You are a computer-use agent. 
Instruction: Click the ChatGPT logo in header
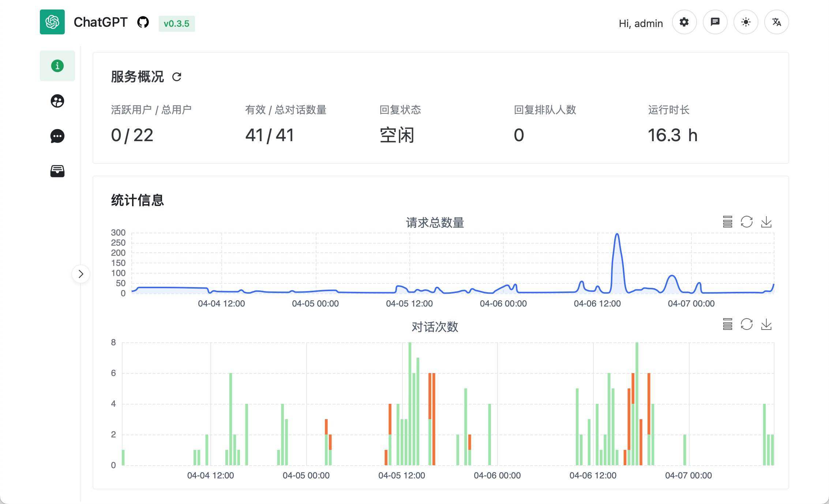pos(52,22)
